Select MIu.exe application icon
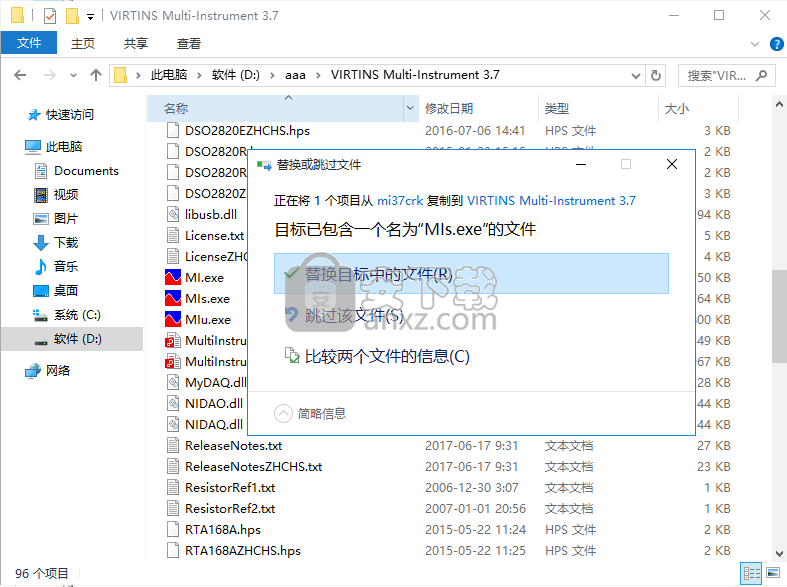 tap(173, 320)
